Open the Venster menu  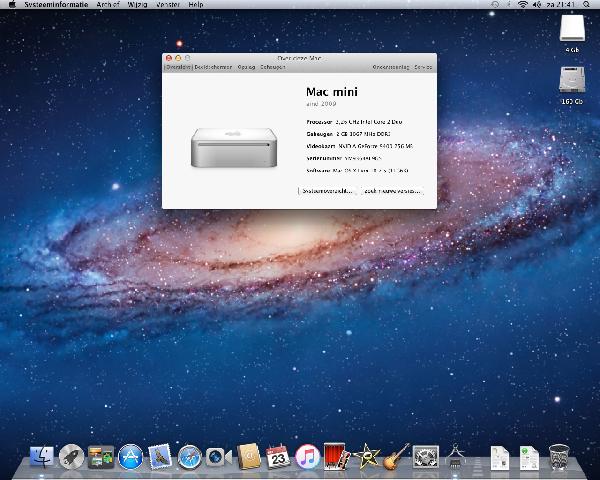(168, 4)
